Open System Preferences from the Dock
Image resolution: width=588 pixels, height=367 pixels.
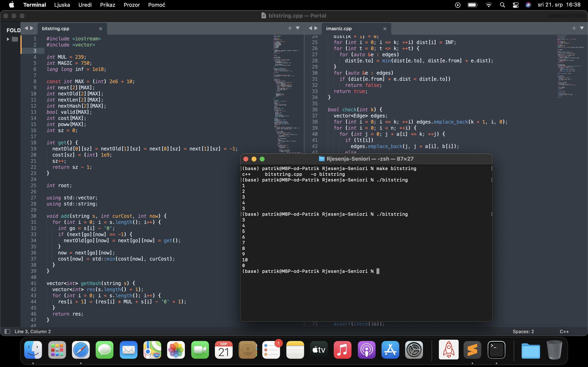click(414, 350)
